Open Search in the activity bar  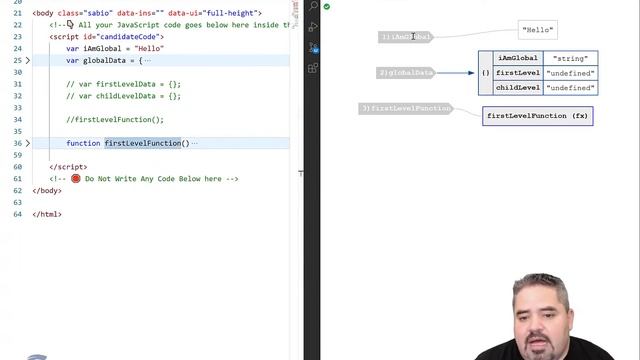(313, 6)
